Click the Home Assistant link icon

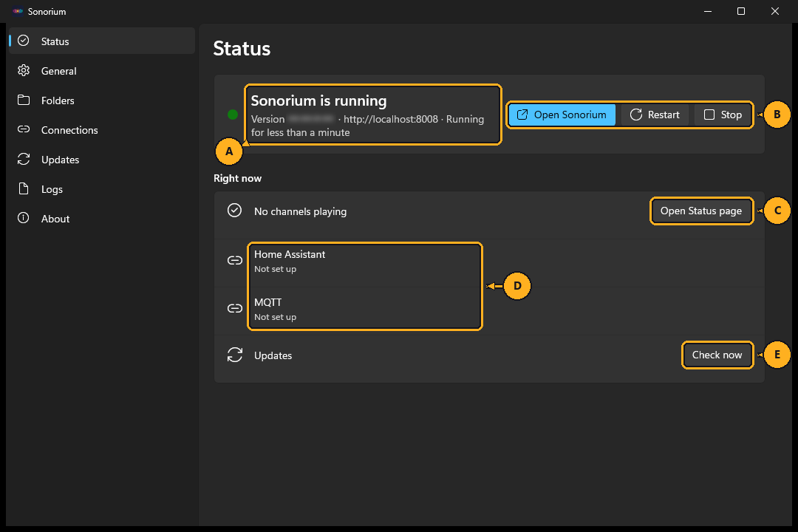[235, 260]
